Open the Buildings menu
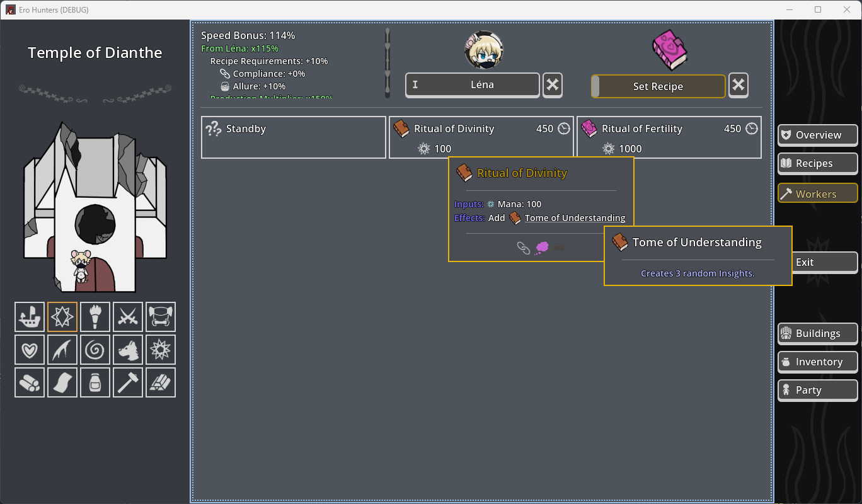862x504 pixels. coord(818,333)
